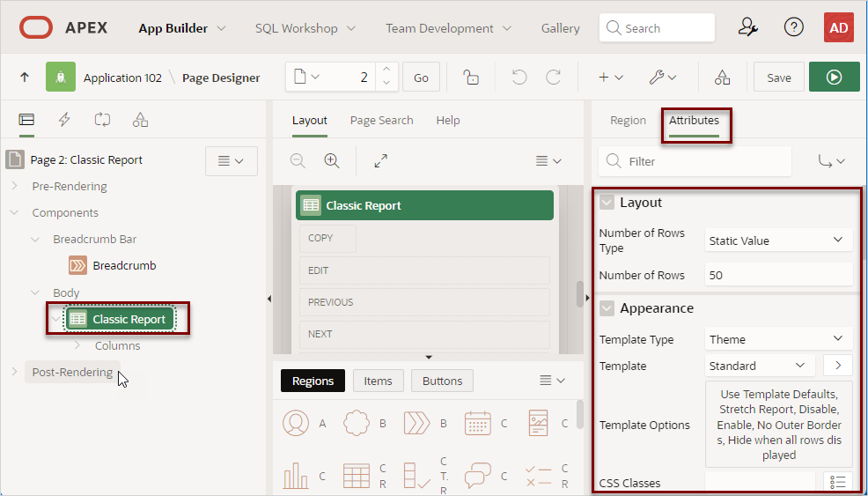Open Page Shared Components tab in left pane
This screenshot has height=496, width=868.
[140, 120]
